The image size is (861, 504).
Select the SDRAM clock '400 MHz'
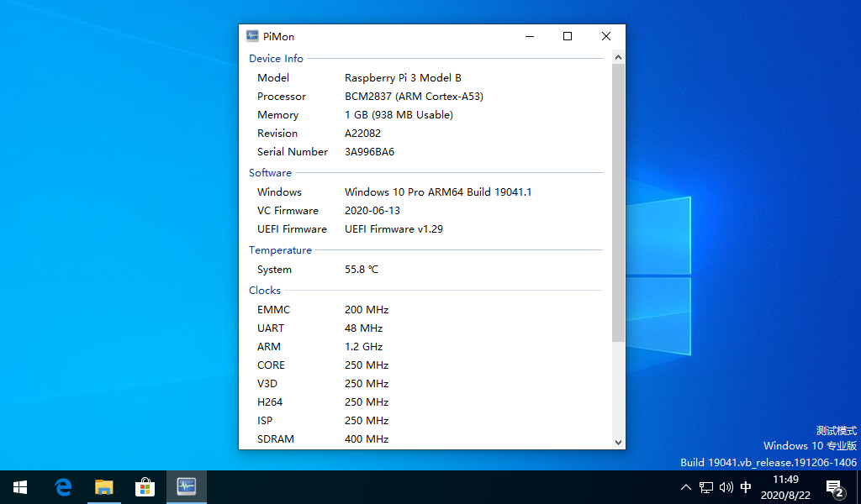point(367,439)
